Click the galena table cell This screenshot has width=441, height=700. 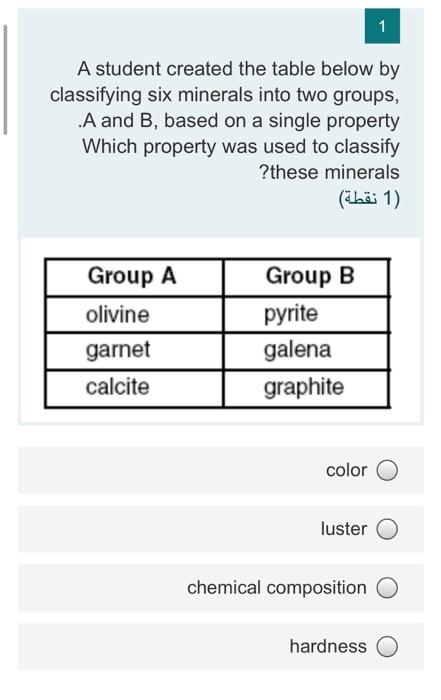point(306,351)
